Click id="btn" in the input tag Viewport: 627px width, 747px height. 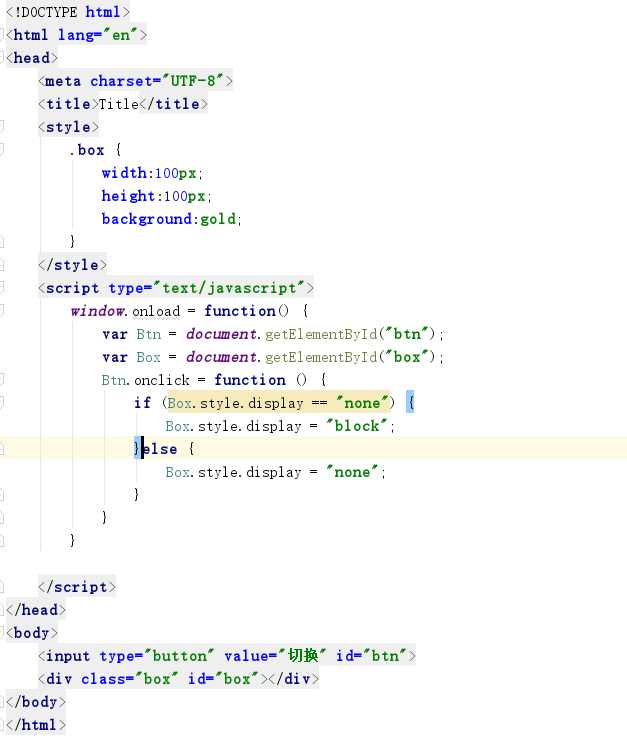tap(372, 656)
